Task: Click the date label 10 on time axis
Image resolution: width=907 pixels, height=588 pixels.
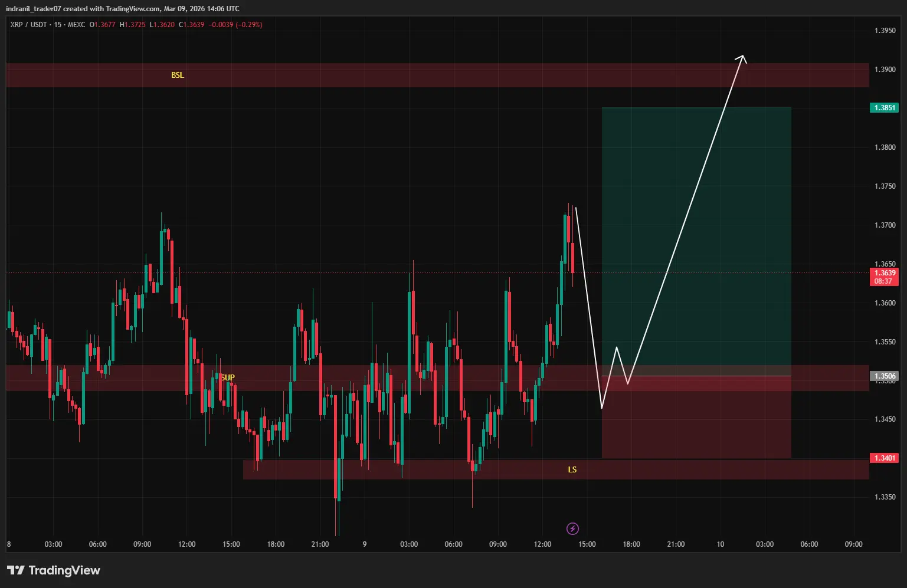Action: (x=721, y=544)
